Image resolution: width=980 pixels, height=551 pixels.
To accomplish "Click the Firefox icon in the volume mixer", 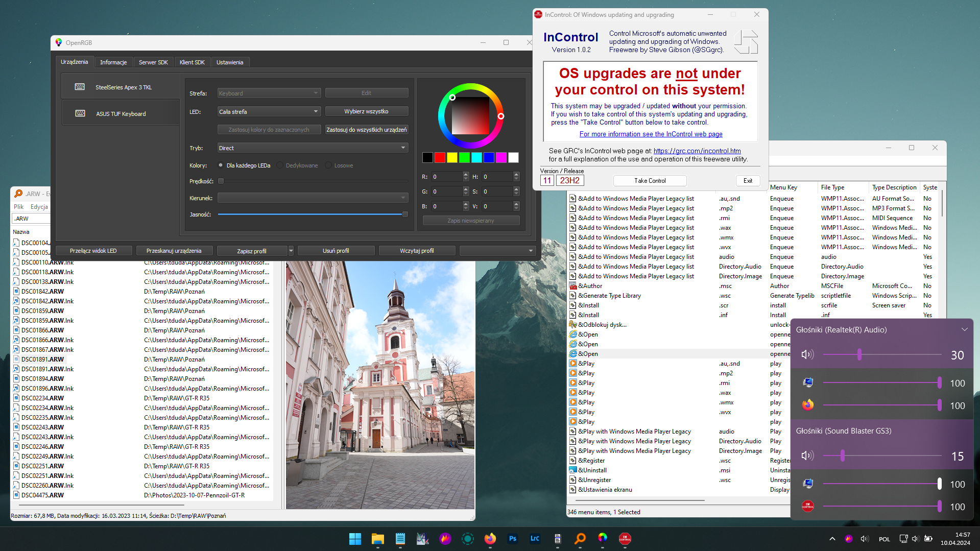I will click(807, 404).
